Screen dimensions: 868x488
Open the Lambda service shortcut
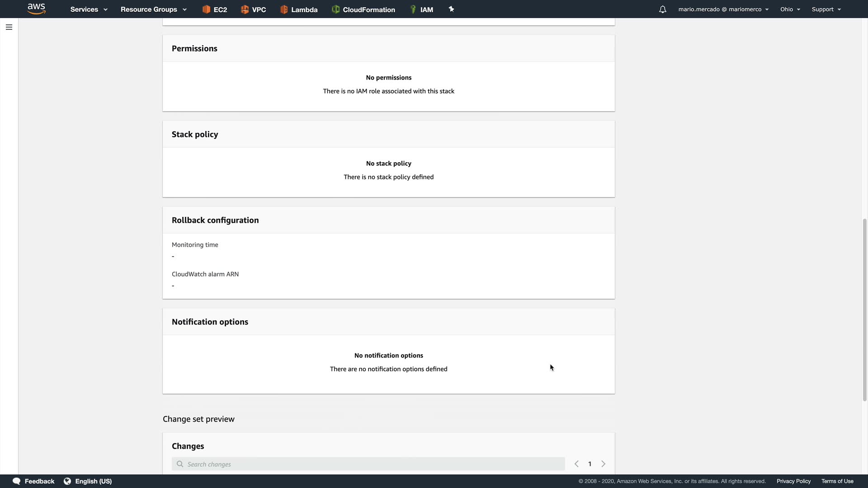tap(298, 9)
